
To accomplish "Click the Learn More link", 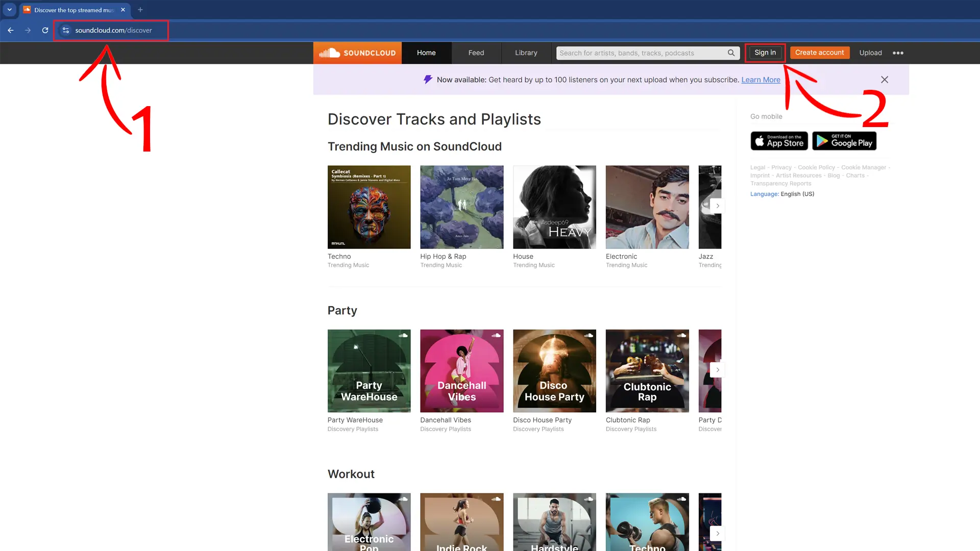I will click(761, 80).
